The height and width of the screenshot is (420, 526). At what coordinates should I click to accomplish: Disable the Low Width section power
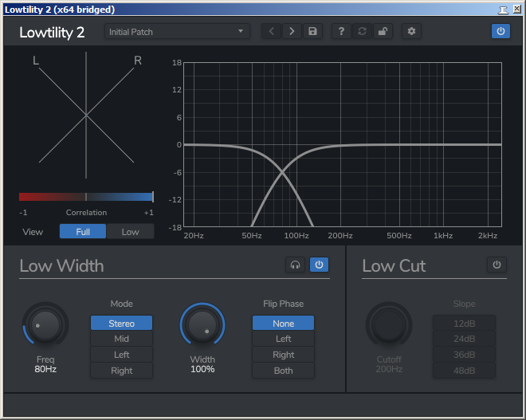[x=319, y=265]
